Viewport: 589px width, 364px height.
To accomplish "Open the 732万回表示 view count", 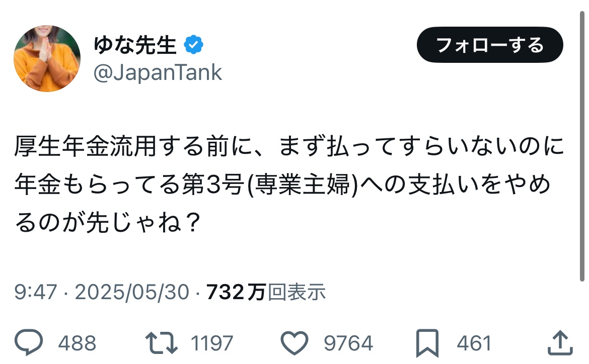I will click(266, 292).
